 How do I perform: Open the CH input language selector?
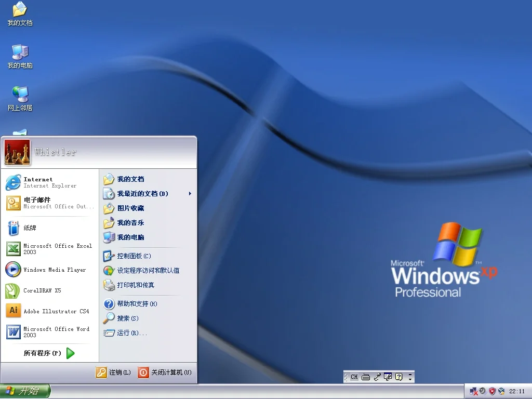(354, 377)
